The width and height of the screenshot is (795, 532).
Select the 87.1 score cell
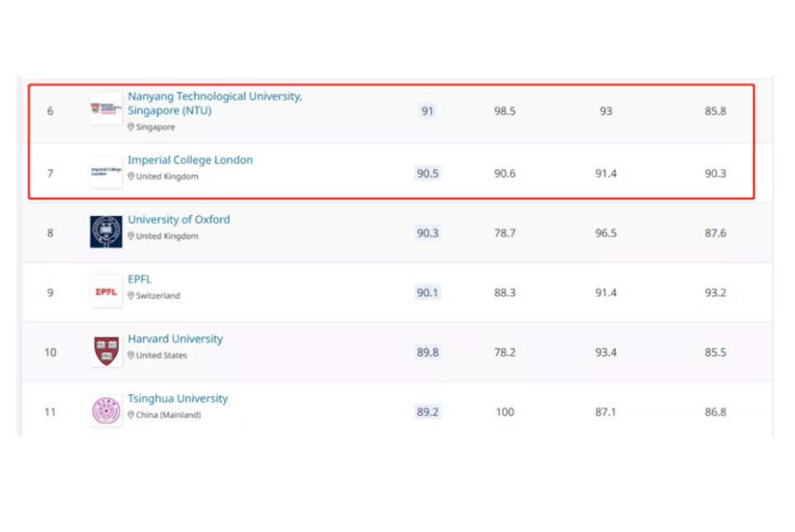(x=606, y=412)
